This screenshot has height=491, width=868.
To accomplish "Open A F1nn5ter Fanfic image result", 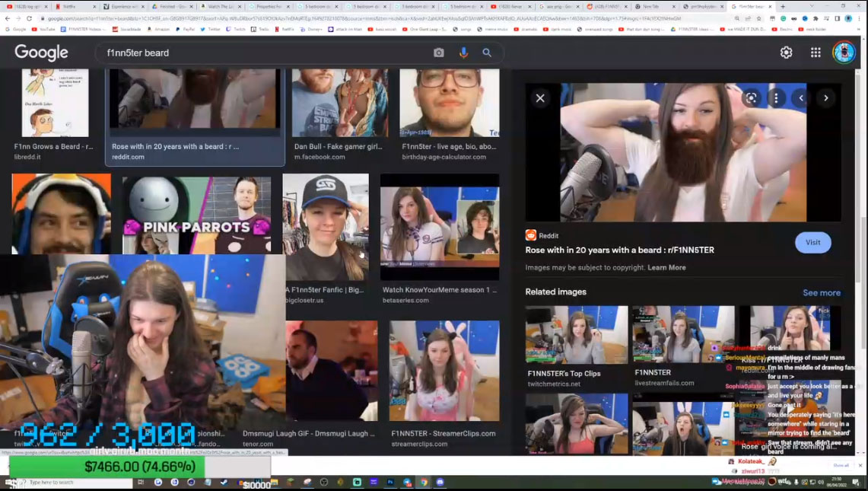I will (x=326, y=227).
